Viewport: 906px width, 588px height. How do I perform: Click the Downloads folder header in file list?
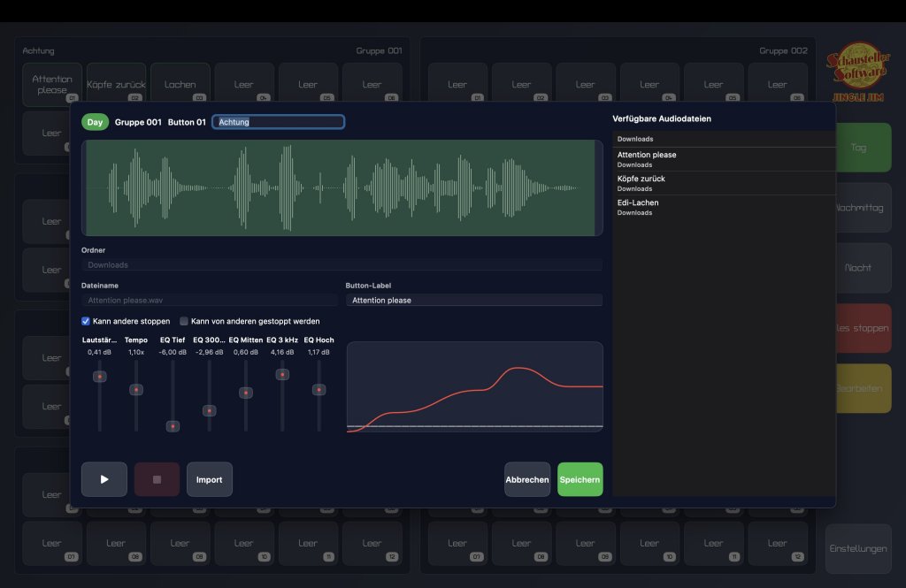[724, 139]
